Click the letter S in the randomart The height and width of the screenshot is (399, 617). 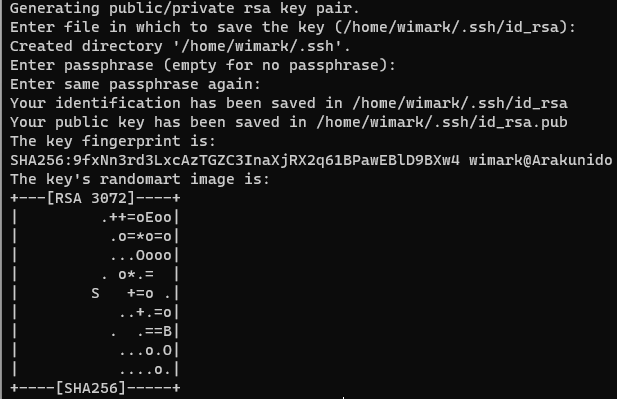tap(95, 293)
